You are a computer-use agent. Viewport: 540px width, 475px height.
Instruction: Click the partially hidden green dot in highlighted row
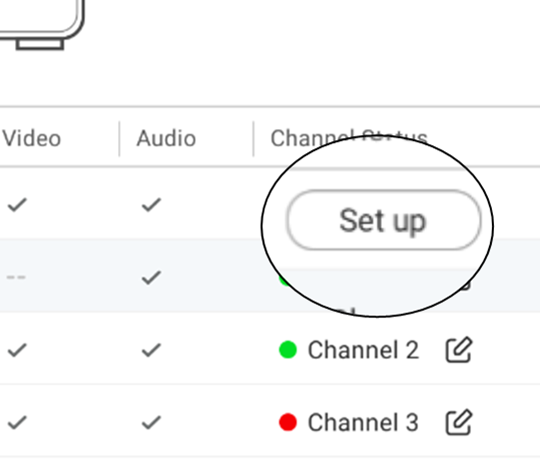[284, 281]
